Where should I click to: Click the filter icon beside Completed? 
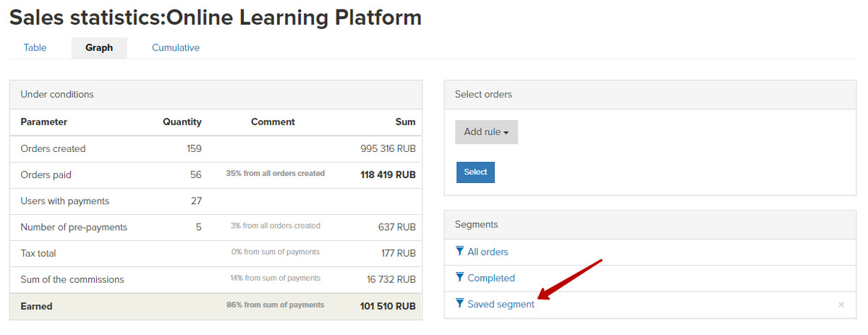[x=459, y=277]
